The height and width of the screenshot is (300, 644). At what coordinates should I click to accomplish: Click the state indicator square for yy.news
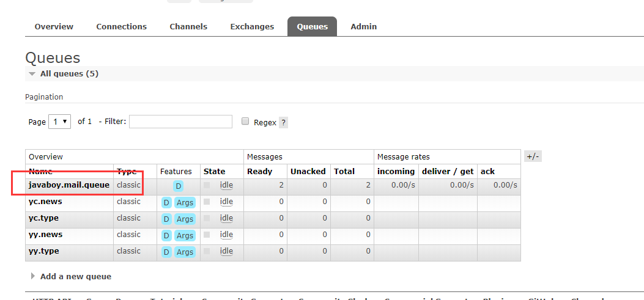(207, 235)
